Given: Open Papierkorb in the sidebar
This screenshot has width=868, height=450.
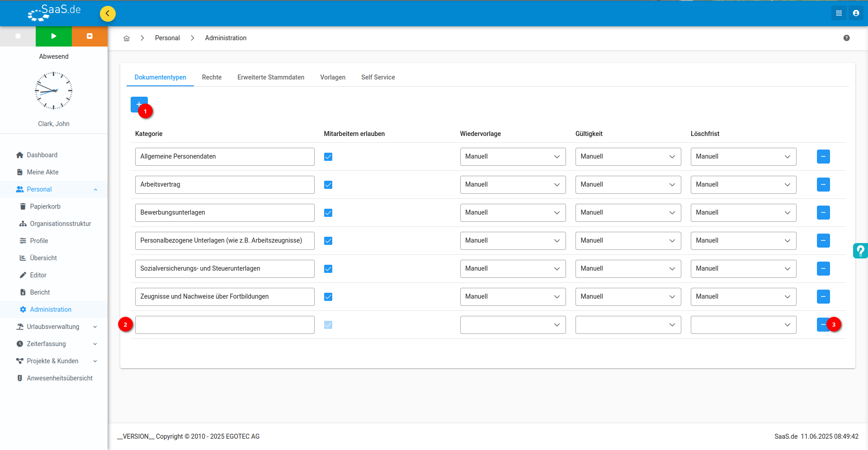Looking at the screenshot, I should tap(45, 206).
